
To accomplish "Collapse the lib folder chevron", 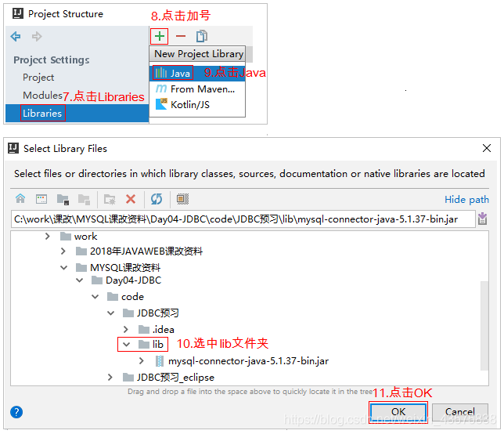I will (x=126, y=344).
